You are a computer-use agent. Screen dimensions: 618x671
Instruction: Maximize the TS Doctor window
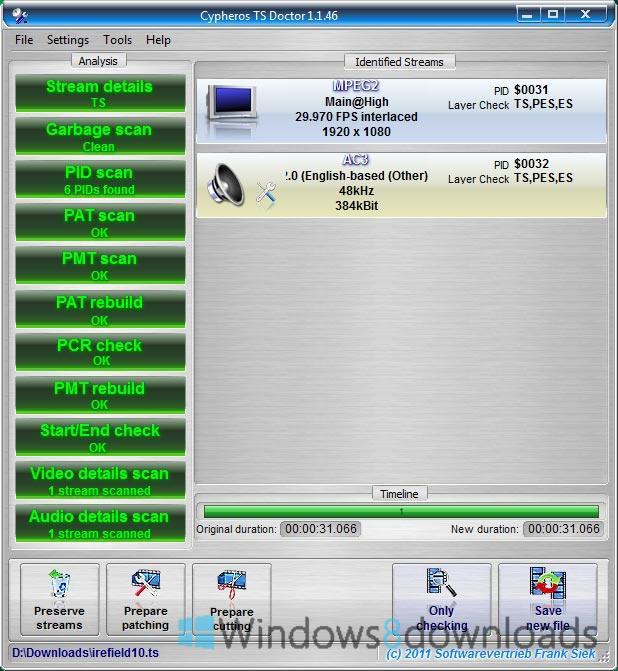point(553,15)
